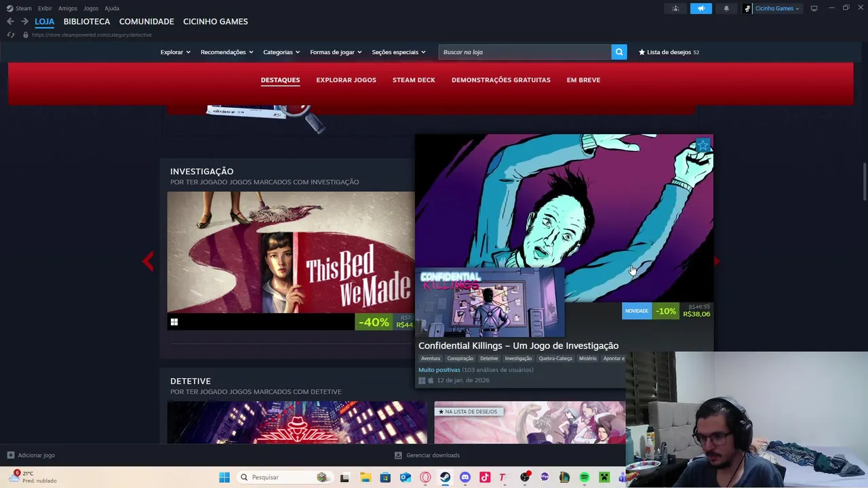Open the CICINHO GAMES profile tab
The height and width of the screenshot is (488, 868).
[x=216, y=22]
